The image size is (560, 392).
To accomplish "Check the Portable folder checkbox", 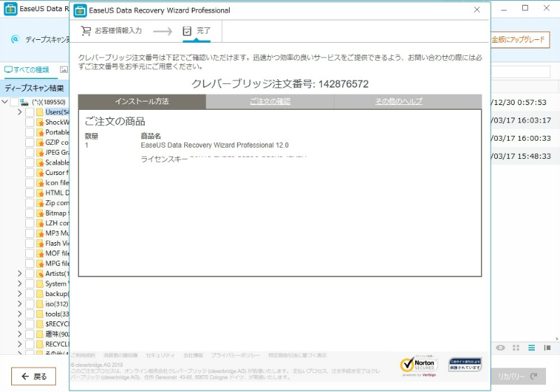I will (30, 132).
